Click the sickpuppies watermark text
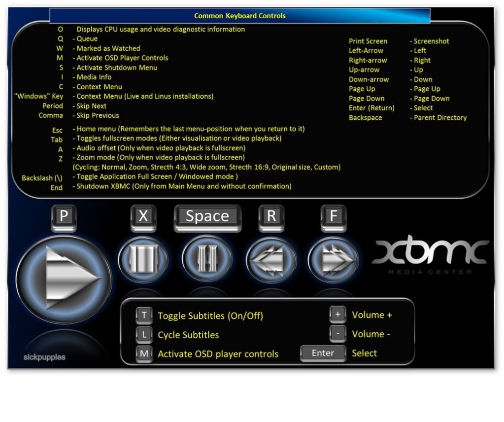The height and width of the screenshot is (422, 504). click(x=44, y=357)
